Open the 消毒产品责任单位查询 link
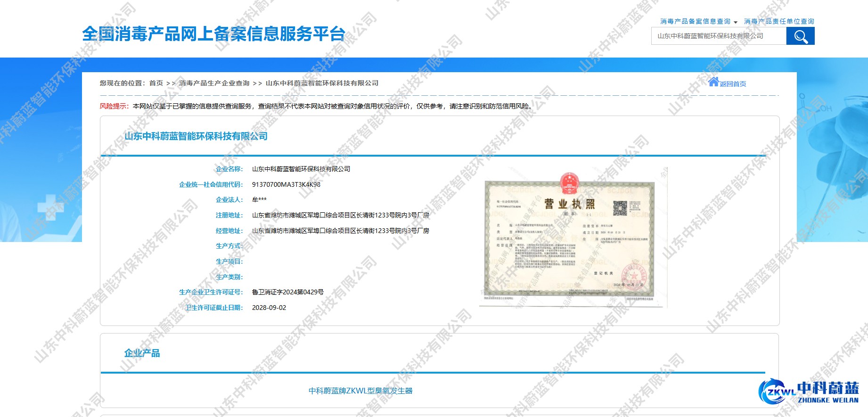 tap(779, 21)
